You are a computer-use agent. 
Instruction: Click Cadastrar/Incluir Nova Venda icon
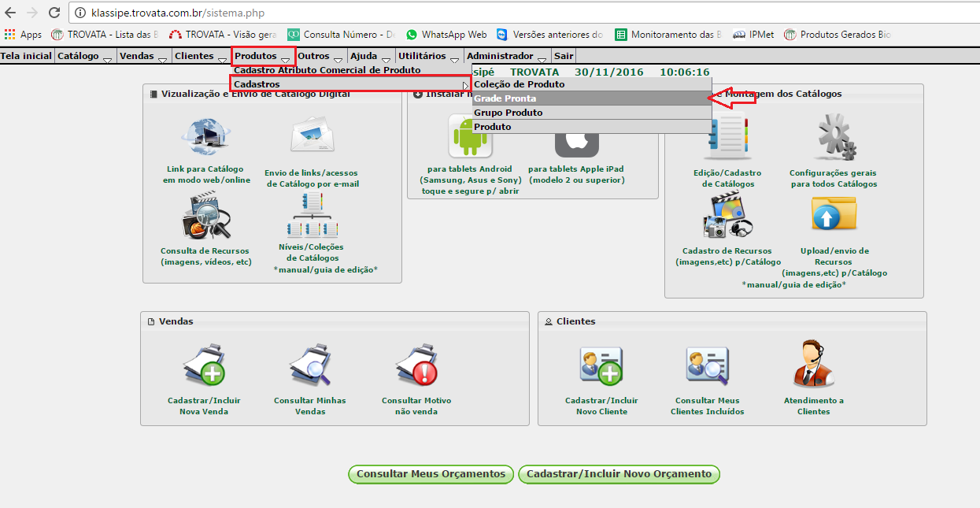tap(204, 367)
